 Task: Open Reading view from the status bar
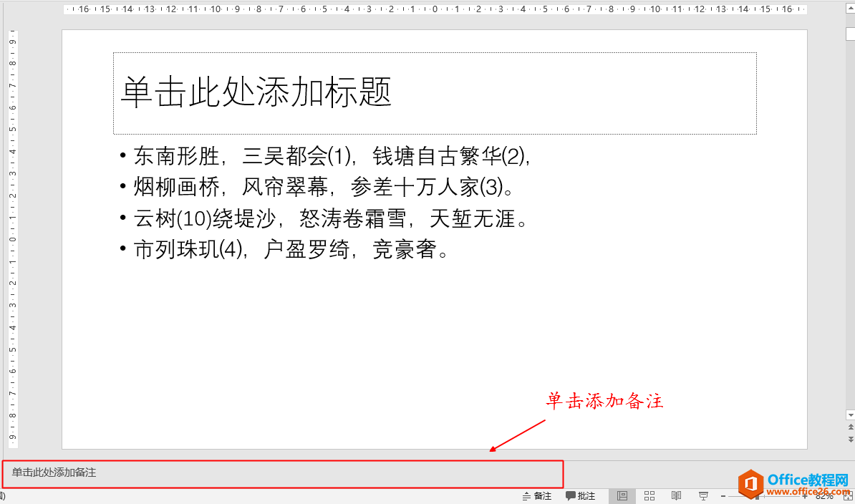676,496
